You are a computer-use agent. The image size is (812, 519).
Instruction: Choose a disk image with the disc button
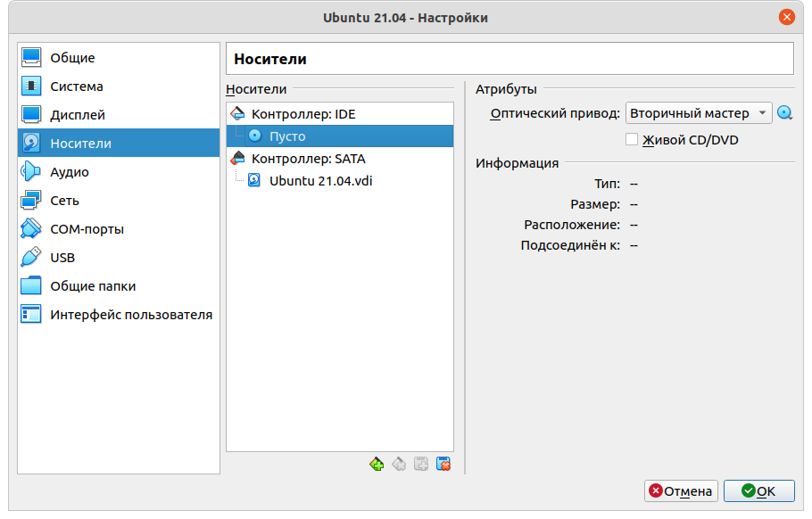coord(785,112)
